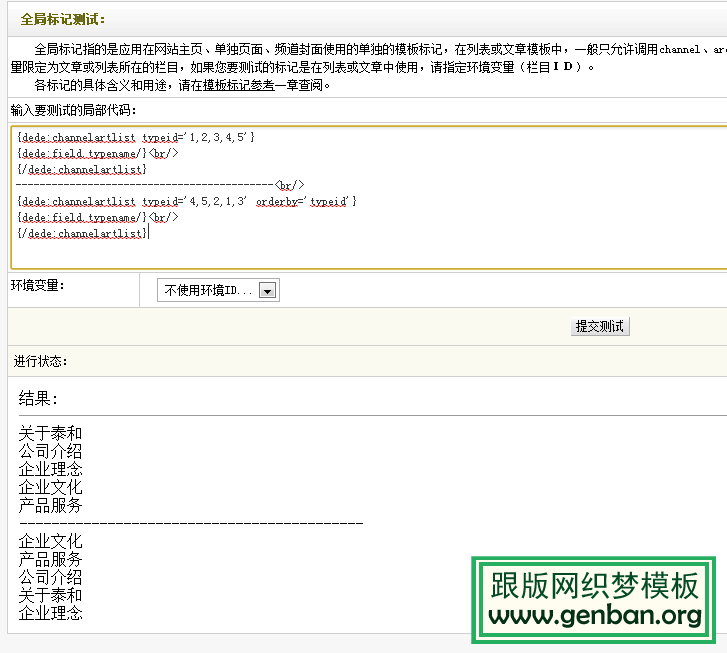The height and width of the screenshot is (653, 727).
Task: Click the 环境变量 field label
Action: pyautogui.click(x=38, y=286)
